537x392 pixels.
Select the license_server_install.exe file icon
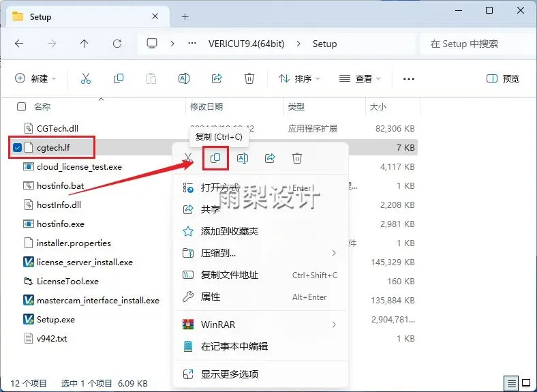point(29,262)
